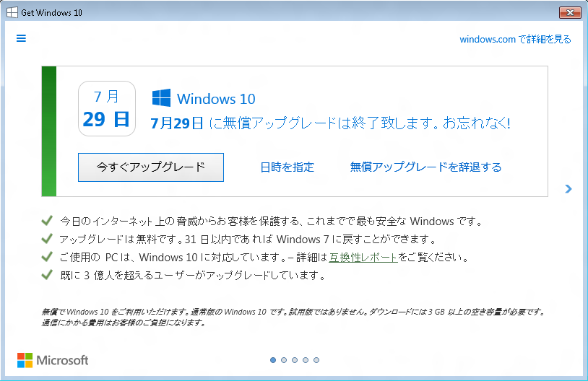Close the Get Windows 10 window
This screenshot has width=588, height=381.
pyautogui.click(x=570, y=12)
